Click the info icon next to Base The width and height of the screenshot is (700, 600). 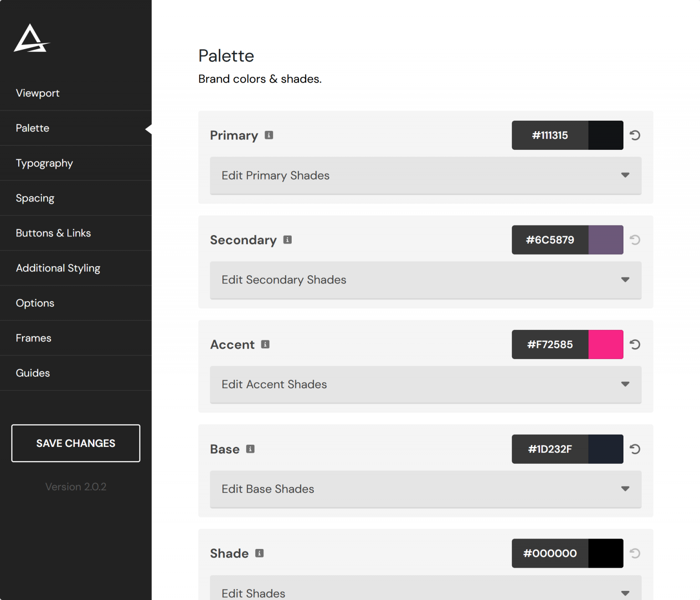[250, 449]
